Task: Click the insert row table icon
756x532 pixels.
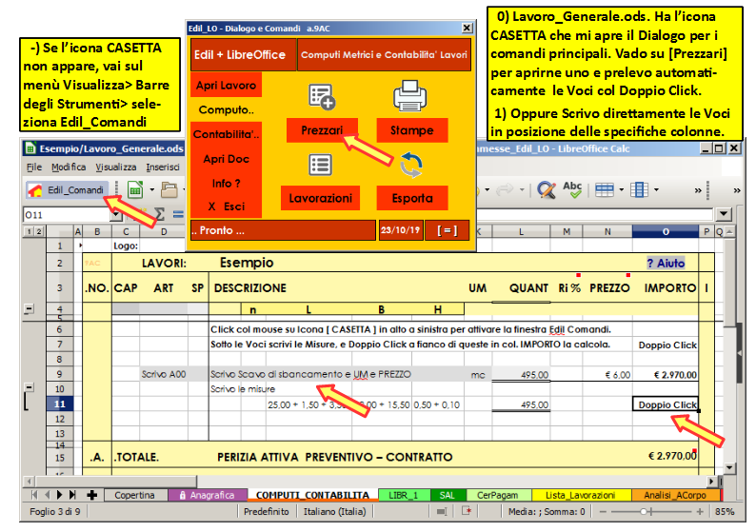Action: click(x=604, y=189)
